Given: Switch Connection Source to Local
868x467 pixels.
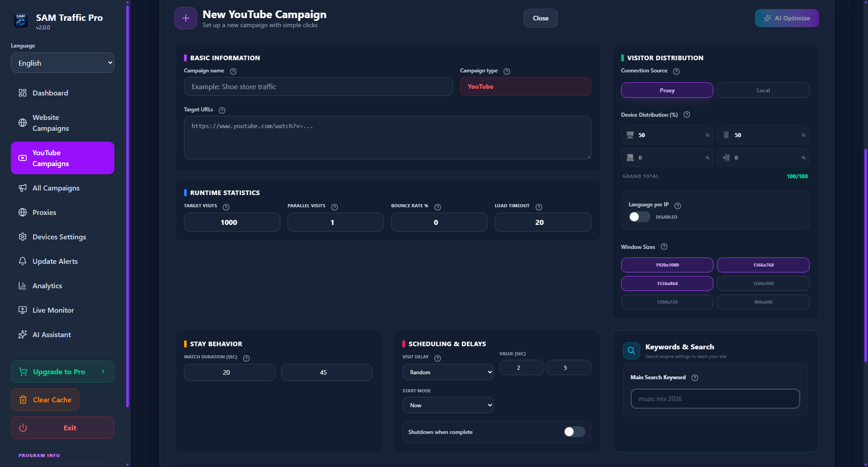Looking at the screenshot, I should pos(763,90).
